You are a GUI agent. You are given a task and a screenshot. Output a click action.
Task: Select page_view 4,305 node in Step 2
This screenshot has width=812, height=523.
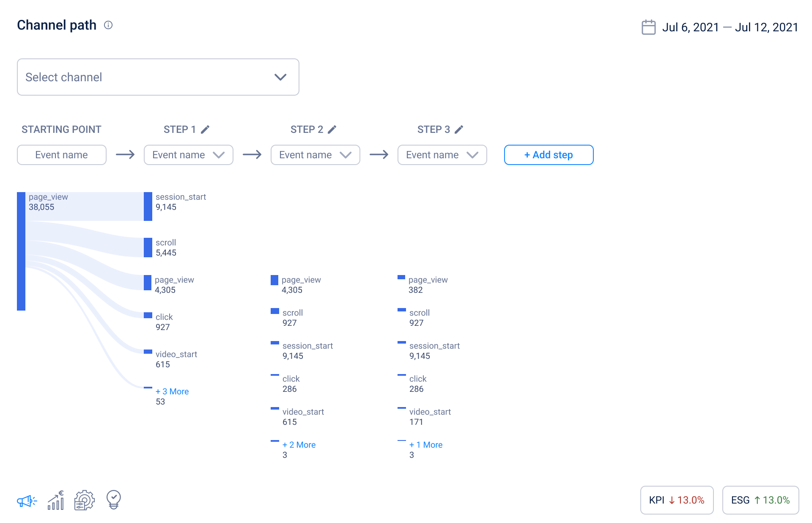274,280
